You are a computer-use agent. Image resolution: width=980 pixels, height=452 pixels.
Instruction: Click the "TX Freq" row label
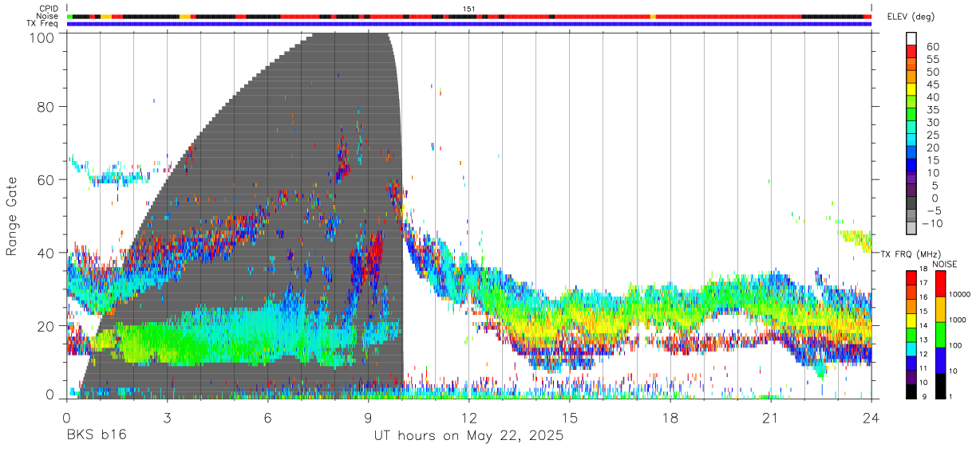pos(44,24)
